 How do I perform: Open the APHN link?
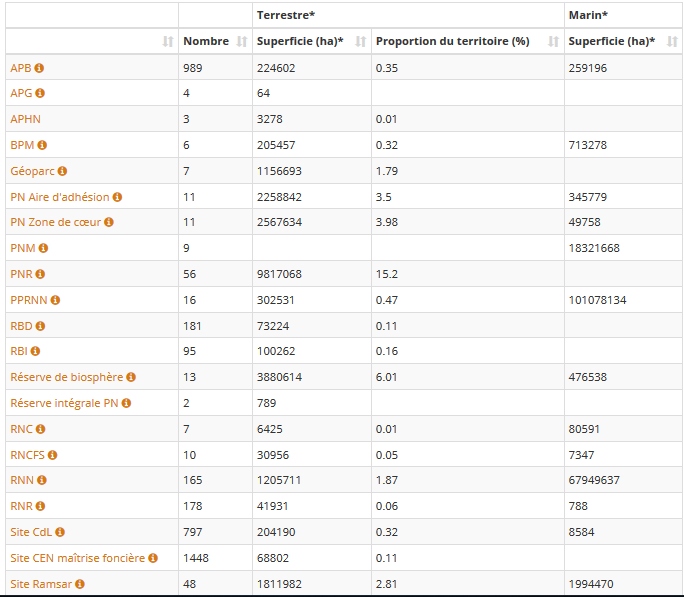click(x=25, y=119)
